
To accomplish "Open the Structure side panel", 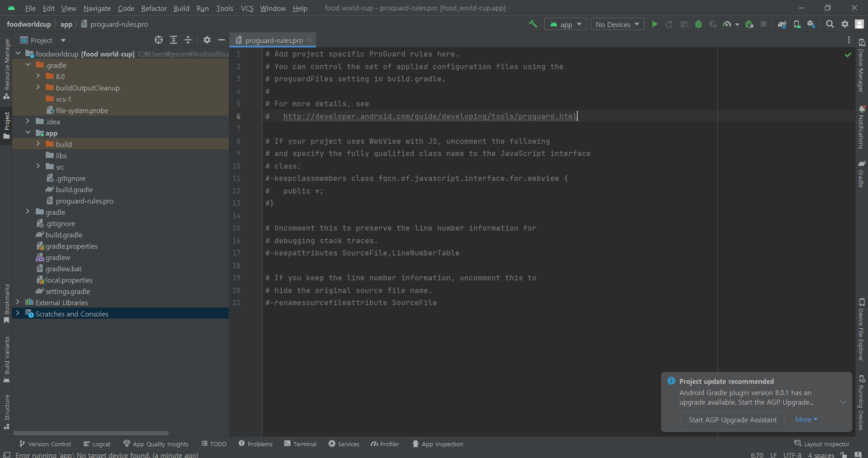I will (x=7, y=411).
